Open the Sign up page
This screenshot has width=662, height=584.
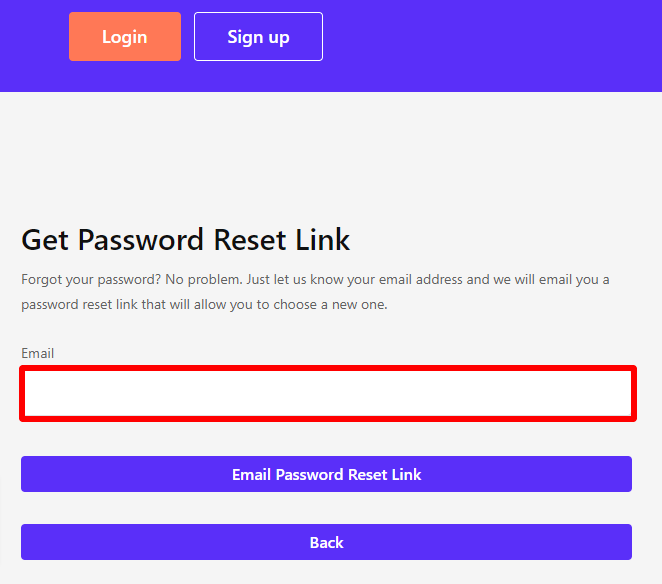click(x=258, y=37)
